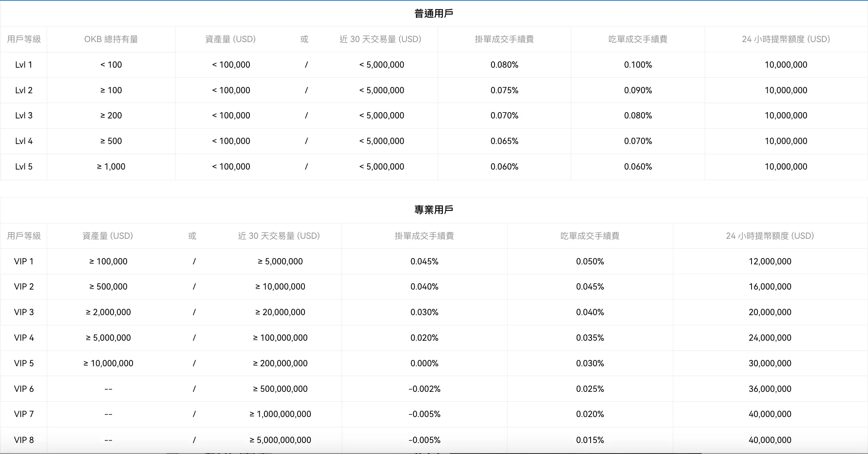Click the VIP 8 row label
868x454 pixels.
tap(24, 440)
